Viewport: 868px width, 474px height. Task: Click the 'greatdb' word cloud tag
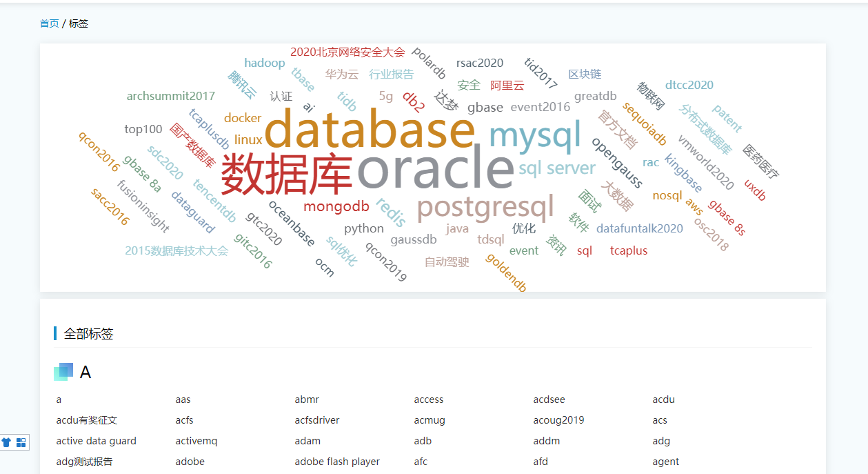[596, 96]
